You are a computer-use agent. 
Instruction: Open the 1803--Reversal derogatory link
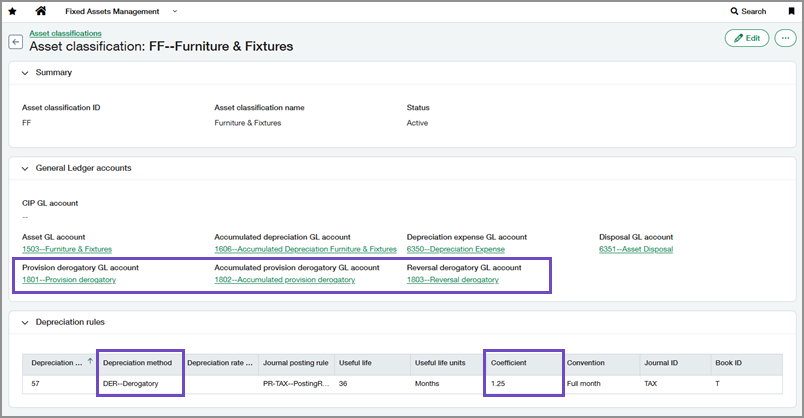tap(452, 280)
